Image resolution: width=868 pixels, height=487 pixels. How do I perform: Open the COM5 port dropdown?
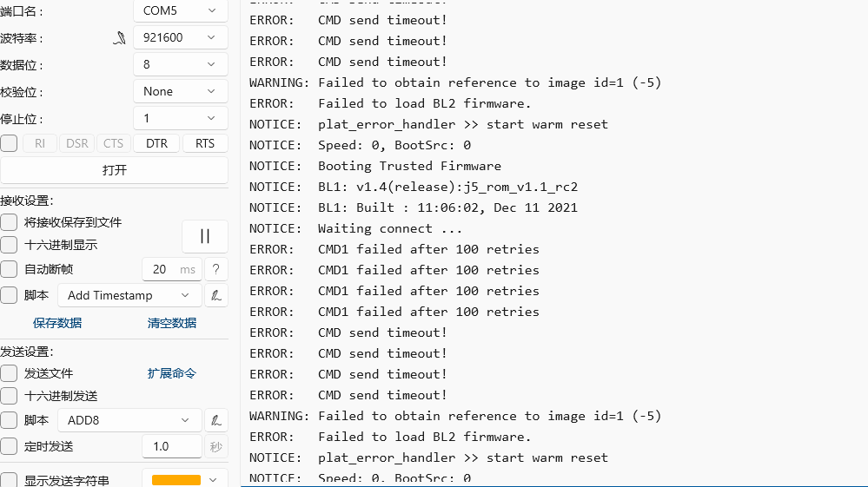180,11
